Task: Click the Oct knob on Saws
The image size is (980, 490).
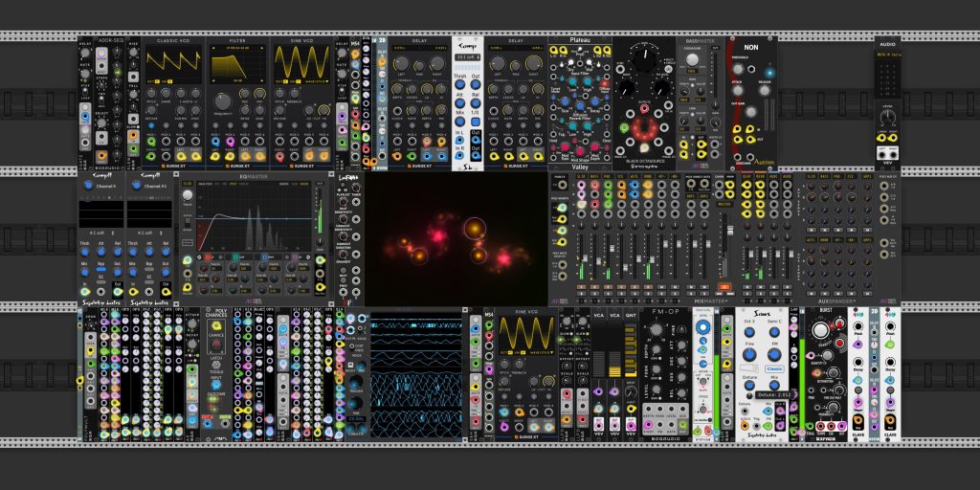Action: (749, 332)
